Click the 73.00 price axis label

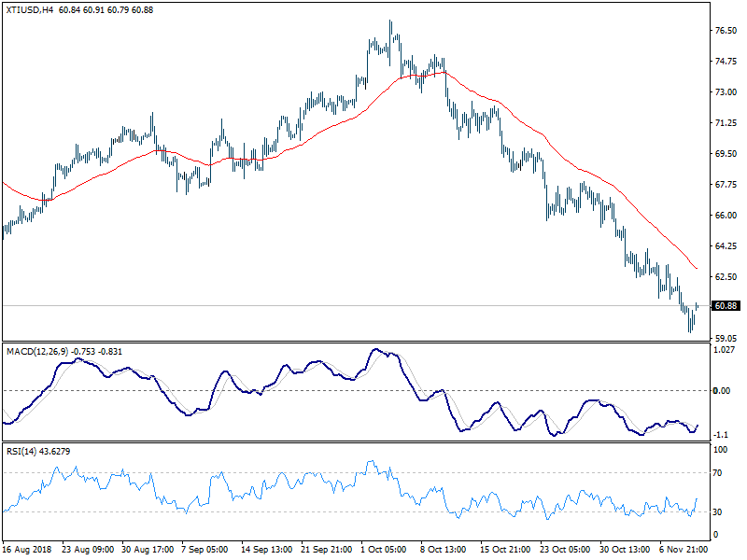pos(726,91)
